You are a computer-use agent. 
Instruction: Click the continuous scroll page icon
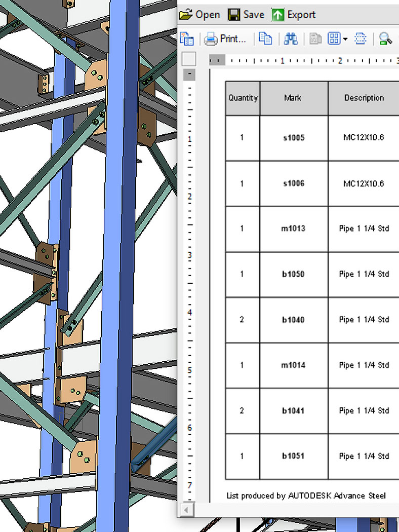[361, 39]
